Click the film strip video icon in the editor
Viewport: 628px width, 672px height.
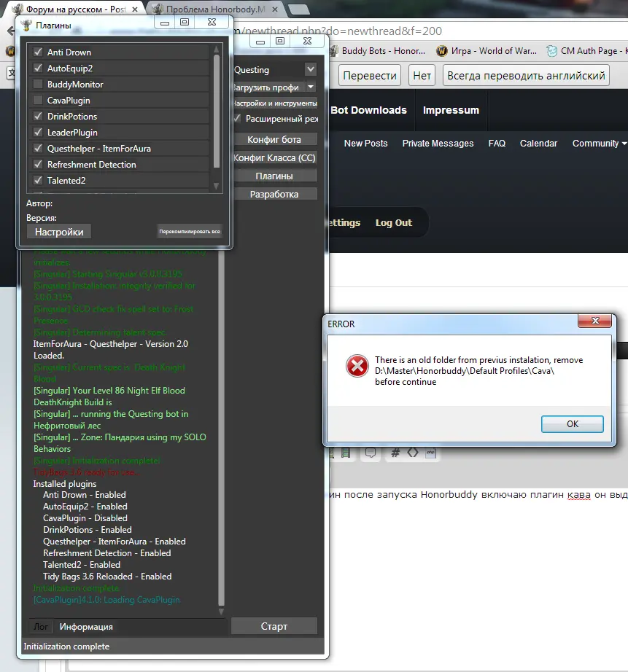[346, 453]
